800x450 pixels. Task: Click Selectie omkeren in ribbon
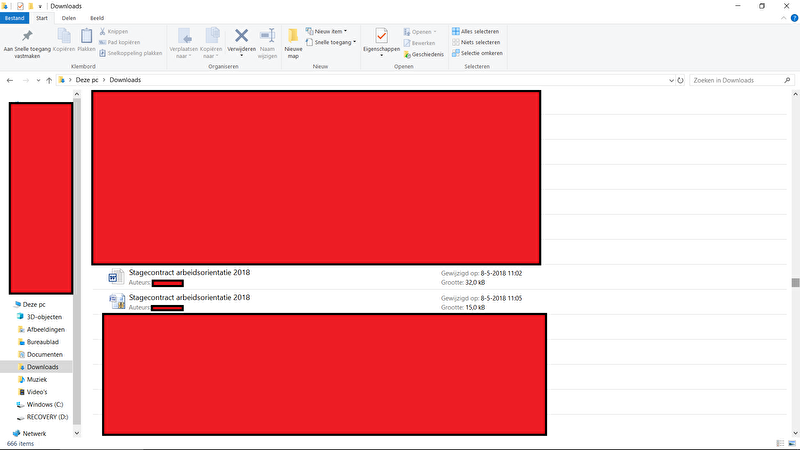point(474,53)
